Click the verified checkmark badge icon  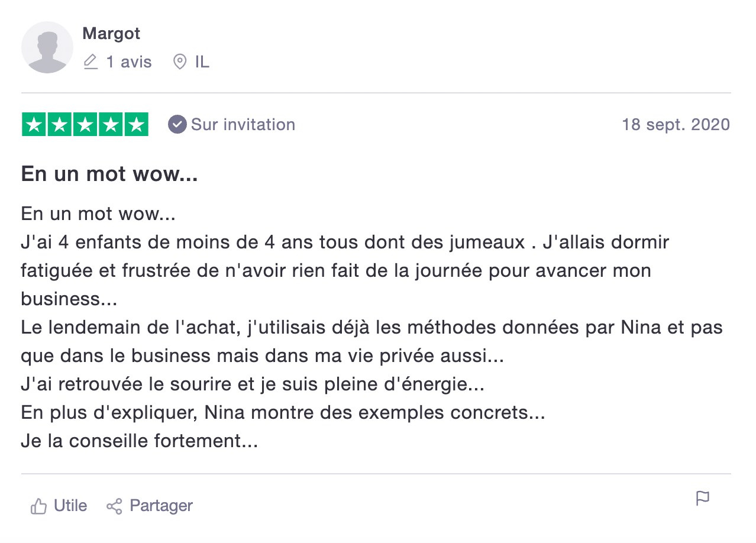[x=177, y=124]
